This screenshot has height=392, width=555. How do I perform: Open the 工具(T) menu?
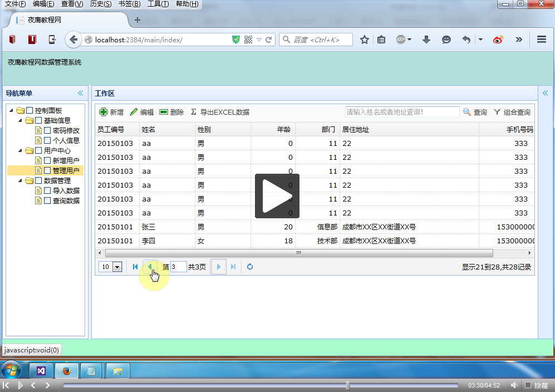[x=158, y=4]
